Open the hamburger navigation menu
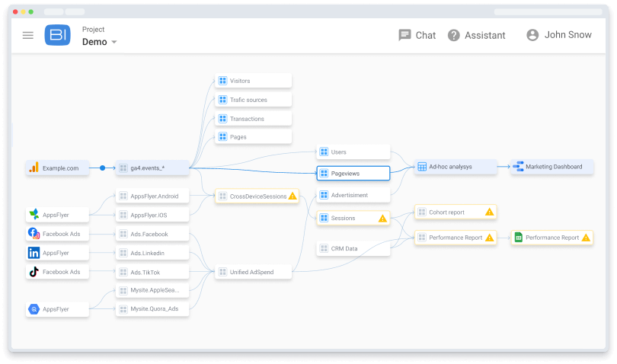Screen dimensions: 617x364 tap(28, 36)
